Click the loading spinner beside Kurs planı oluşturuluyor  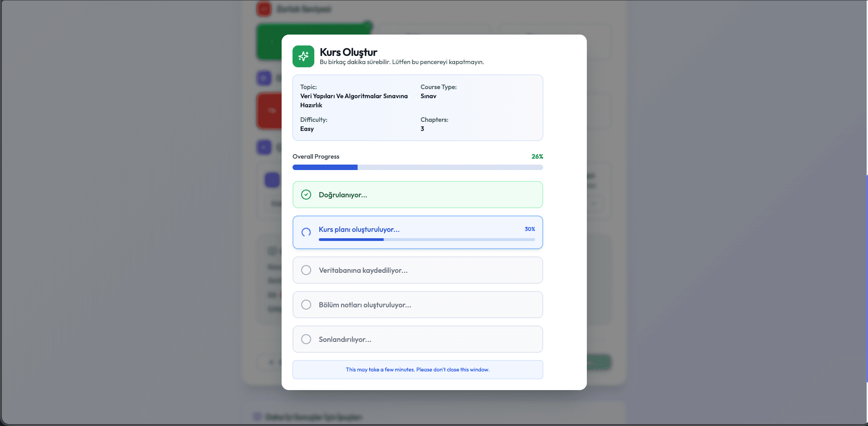pos(306,232)
